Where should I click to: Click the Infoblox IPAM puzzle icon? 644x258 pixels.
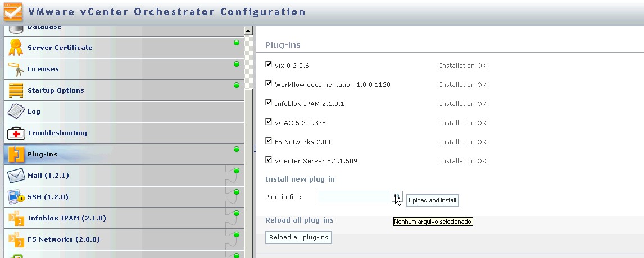pyautogui.click(x=16, y=218)
